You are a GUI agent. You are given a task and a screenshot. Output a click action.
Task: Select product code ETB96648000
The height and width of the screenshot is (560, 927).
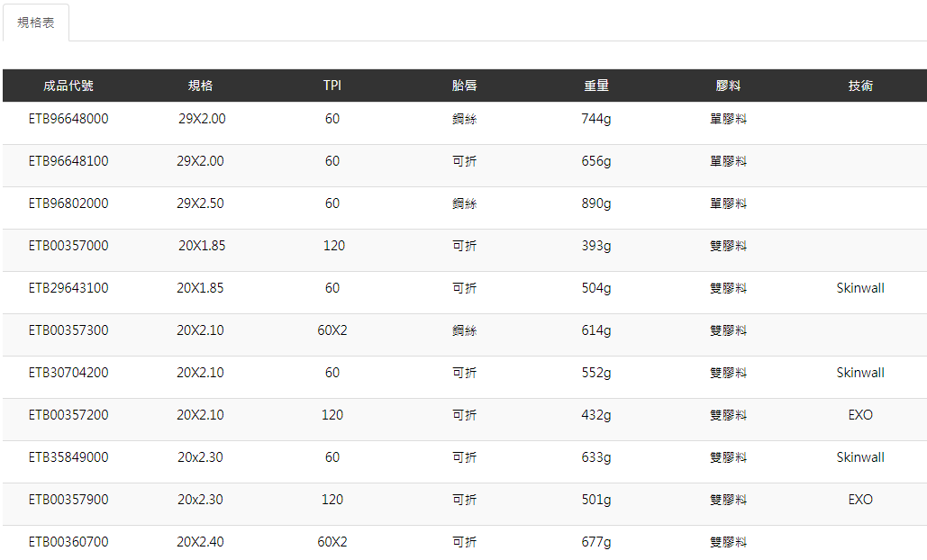pos(68,119)
